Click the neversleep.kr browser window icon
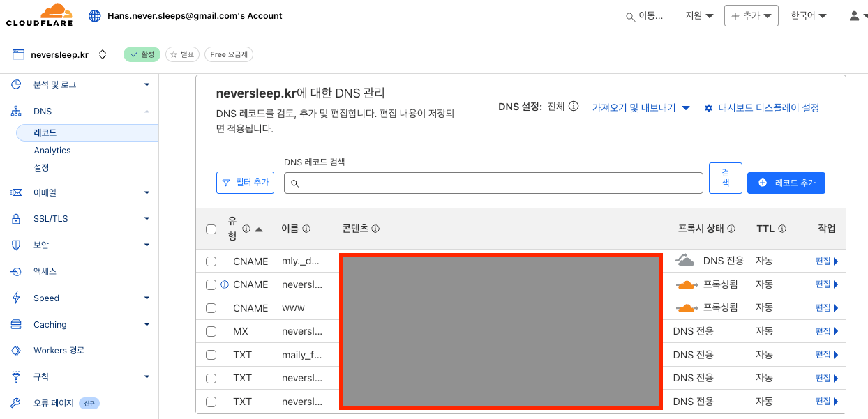868x419 pixels. click(x=19, y=54)
